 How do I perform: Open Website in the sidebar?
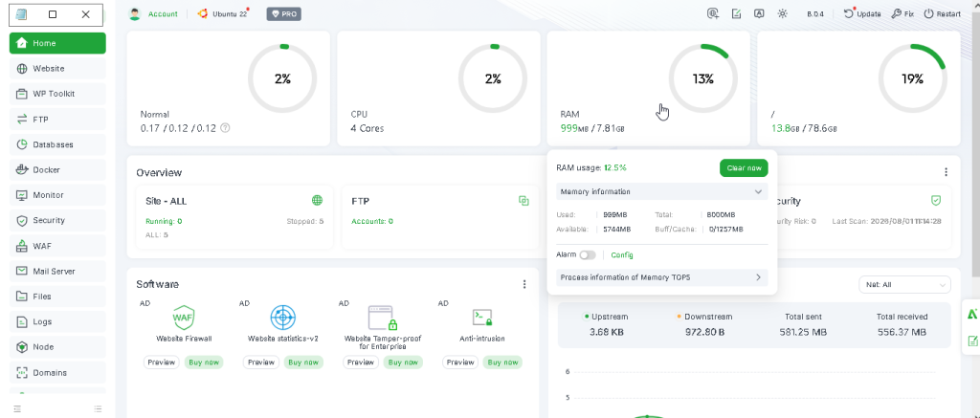point(57,69)
